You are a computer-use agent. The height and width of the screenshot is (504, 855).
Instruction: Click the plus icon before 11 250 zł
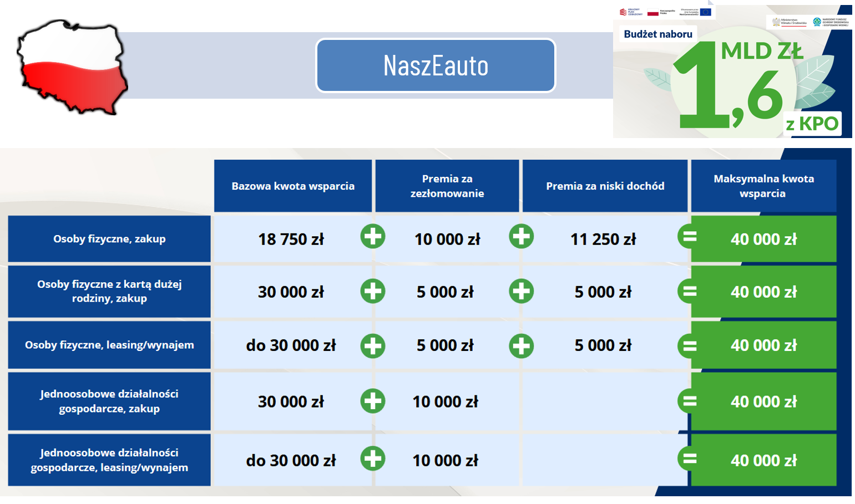click(521, 237)
